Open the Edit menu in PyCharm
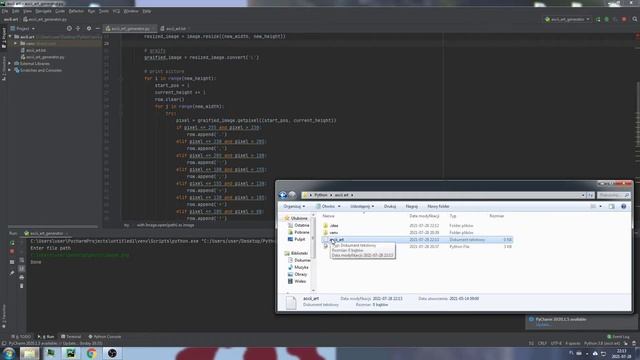 pos(16,11)
